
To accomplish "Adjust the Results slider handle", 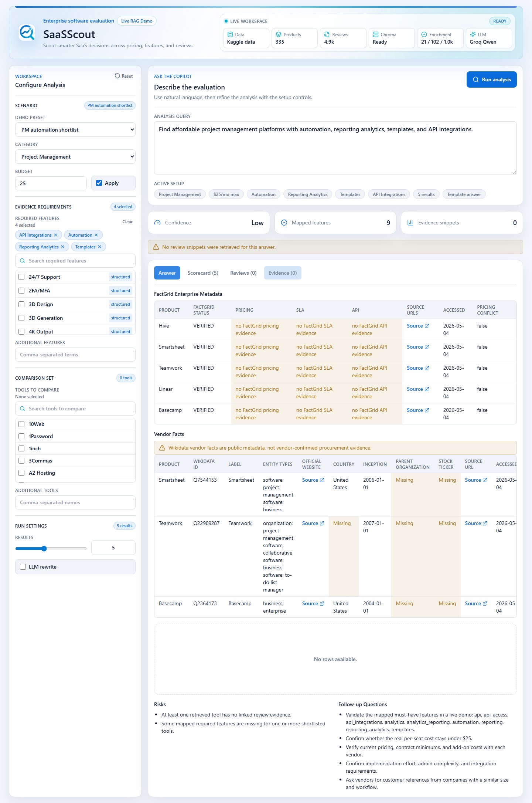I will [44, 549].
